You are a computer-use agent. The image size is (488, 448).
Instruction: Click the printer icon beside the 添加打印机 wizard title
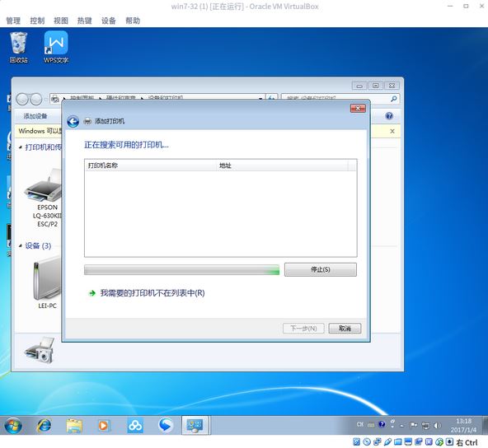click(x=87, y=121)
